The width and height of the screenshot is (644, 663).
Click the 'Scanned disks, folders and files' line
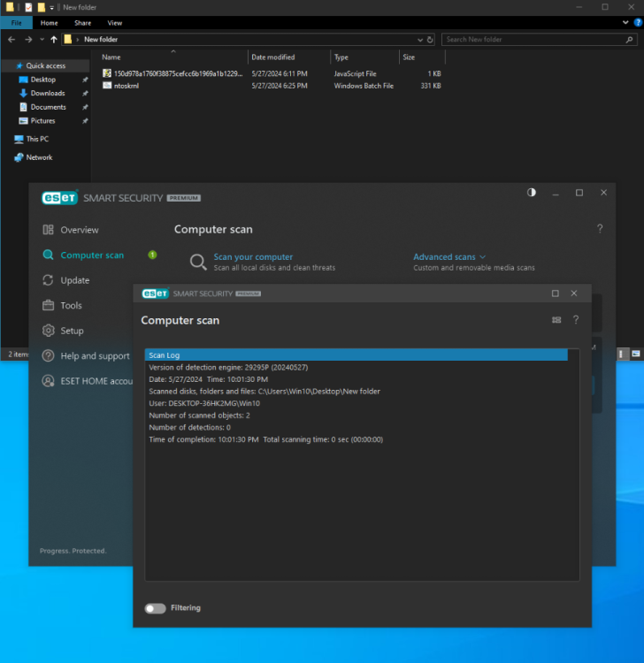(264, 392)
